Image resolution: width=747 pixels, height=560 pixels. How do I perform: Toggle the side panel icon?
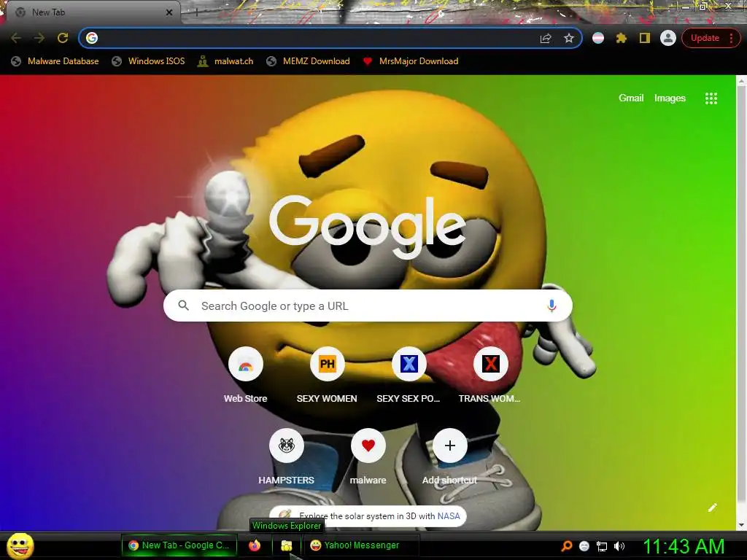645,38
